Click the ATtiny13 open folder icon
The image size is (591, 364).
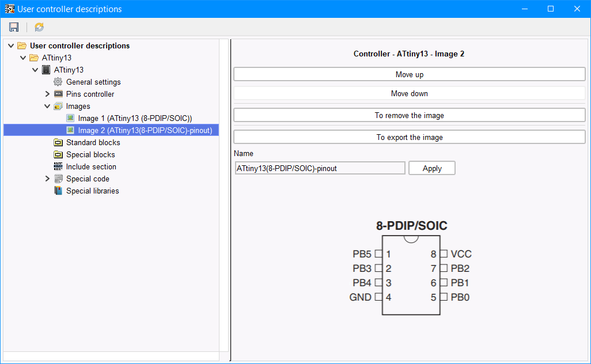point(34,58)
